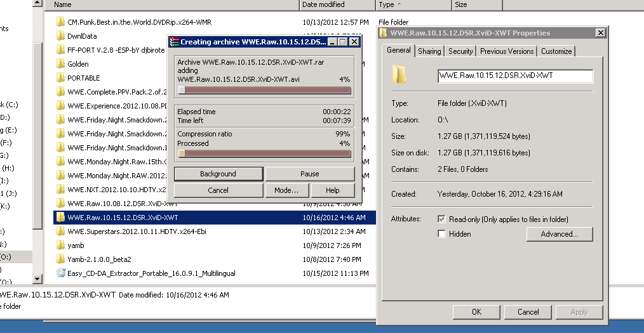644x333 pixels.
Task: Select the DwnlData folder icon
Action: (60, 36)
